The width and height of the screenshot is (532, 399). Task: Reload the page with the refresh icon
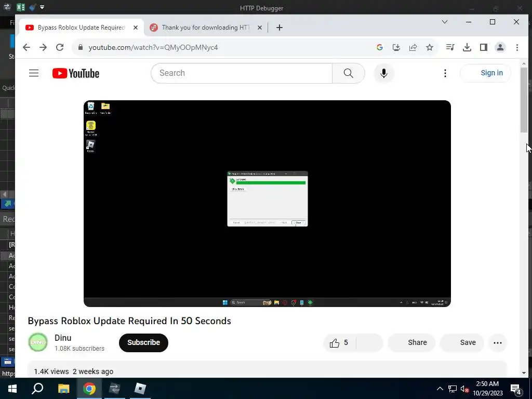(60, 47)
